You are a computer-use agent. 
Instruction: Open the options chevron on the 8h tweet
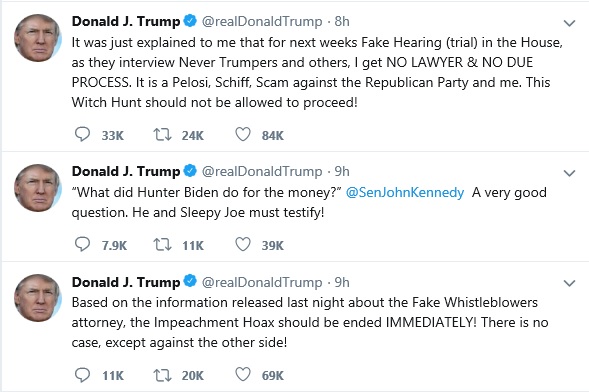[569, 23]
